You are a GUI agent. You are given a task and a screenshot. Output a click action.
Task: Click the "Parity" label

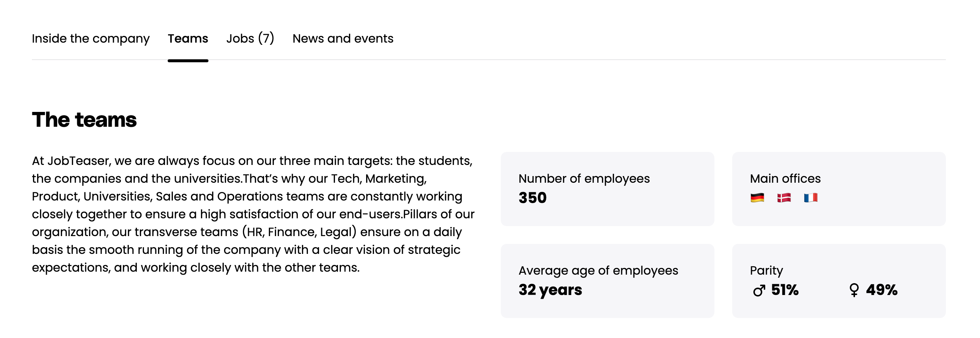click(766, 271)
